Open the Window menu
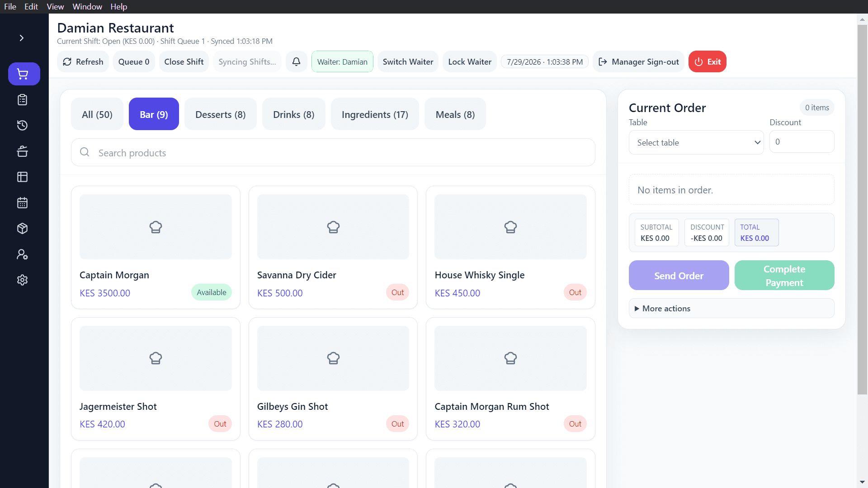The image size is (868, 488). tap(87, 7)
